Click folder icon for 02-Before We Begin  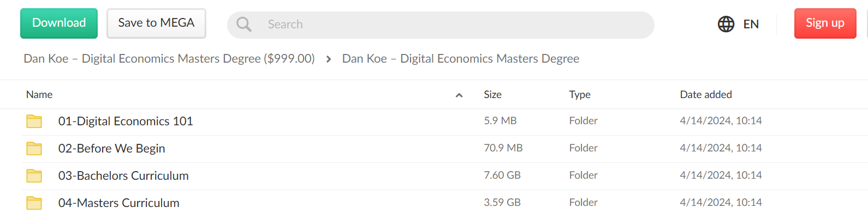pos(34,148)
